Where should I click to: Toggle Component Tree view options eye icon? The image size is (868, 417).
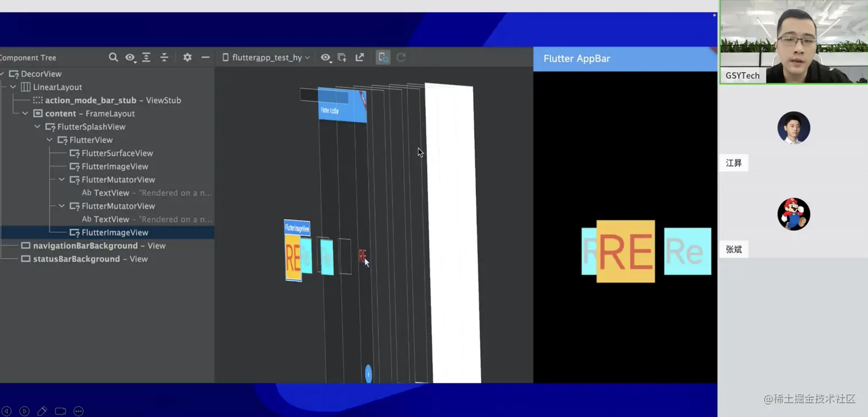click(x=130, y=57)
